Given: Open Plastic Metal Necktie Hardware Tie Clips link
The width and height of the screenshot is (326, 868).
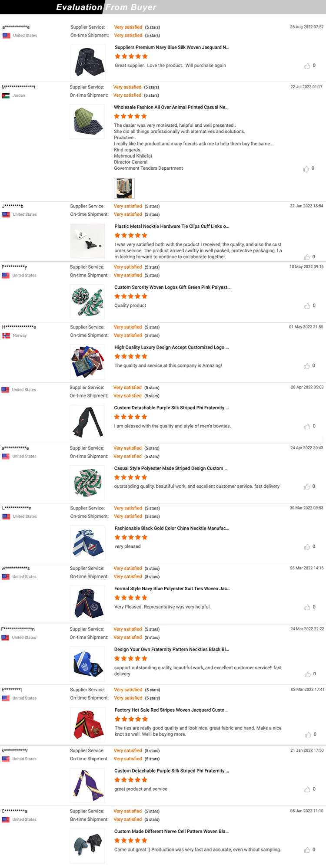Looking at the screenshot, I should pos(172,226).
